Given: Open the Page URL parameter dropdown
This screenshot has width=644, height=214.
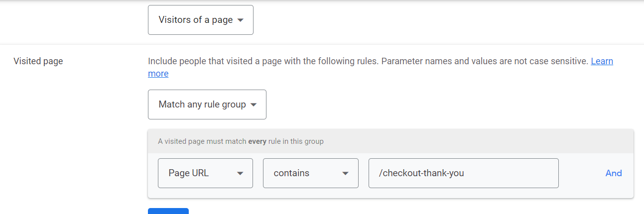Looking at the screenshot, I should point(205,173).
